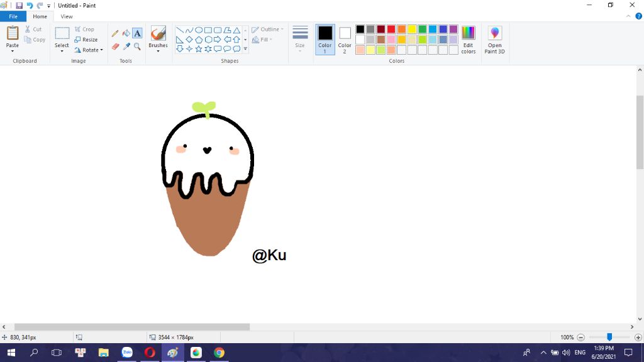Select the Color picker eyedropper tool
Viewport: 644px width, 362px height.
tap(126, 47)
